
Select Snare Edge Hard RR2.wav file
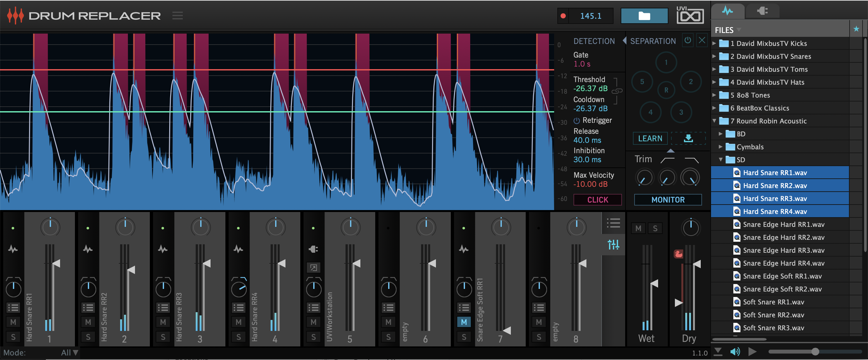tap(780, 237)
